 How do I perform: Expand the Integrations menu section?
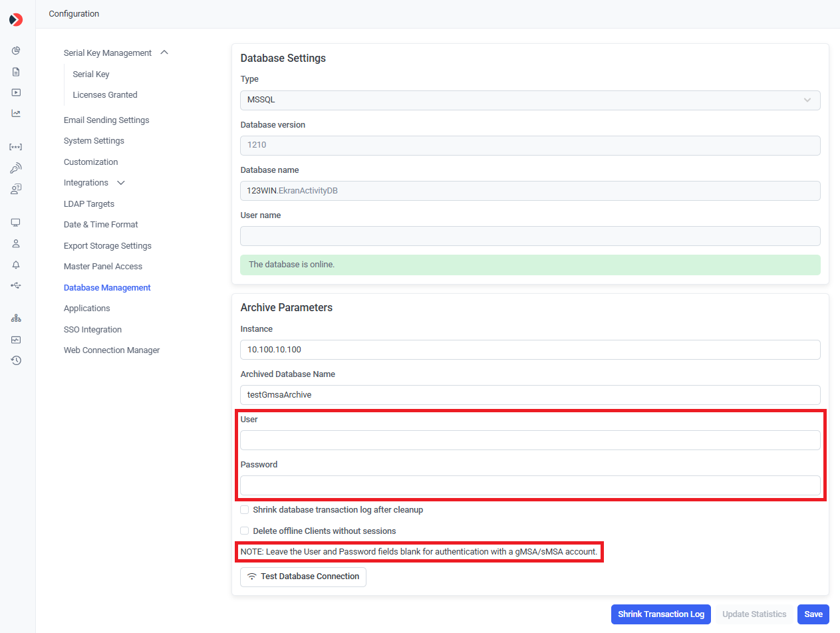pyautogui.click(x=120, y=183)
